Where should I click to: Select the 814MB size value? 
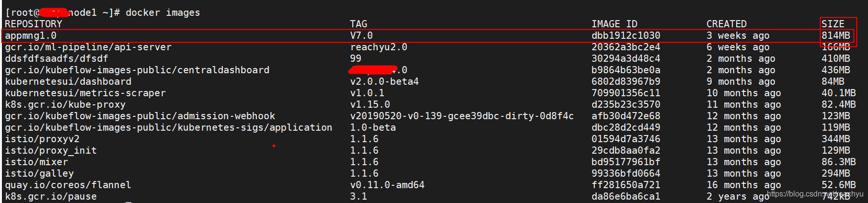click(x=836, y=35)
